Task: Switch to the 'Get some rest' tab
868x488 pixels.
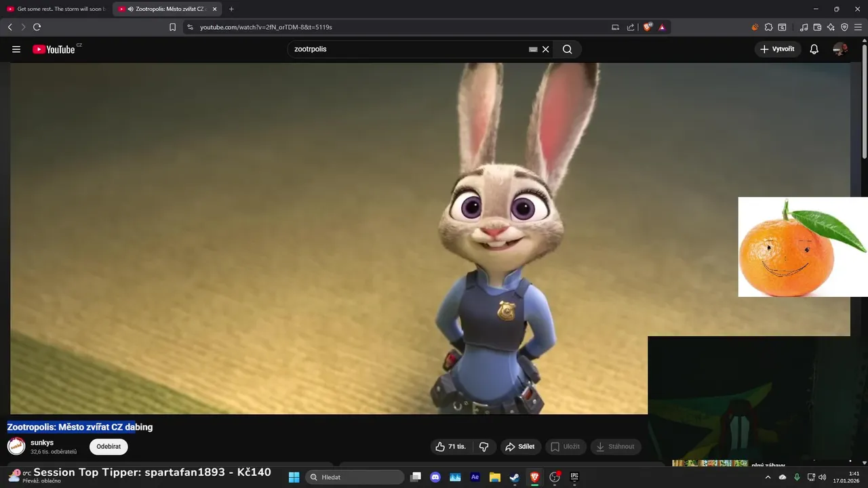Action: click(x=56, y=9)
